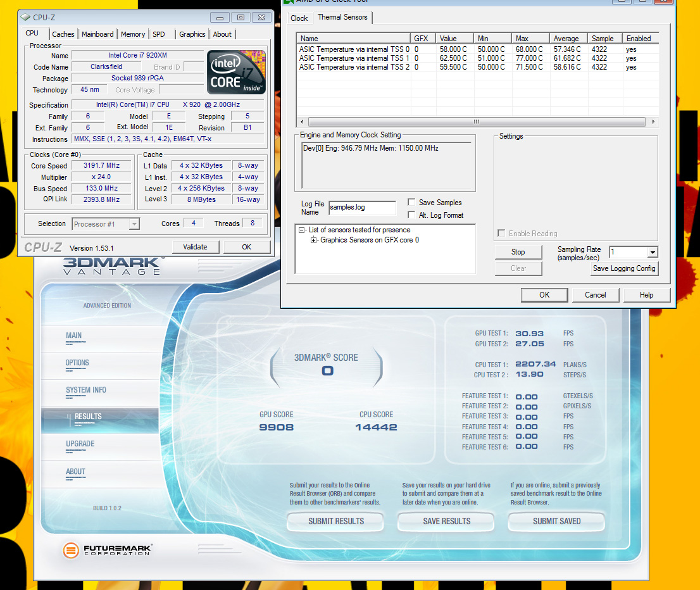The image size is (700, 590).
Task: Click the Max column header
Action: (530, 39)
